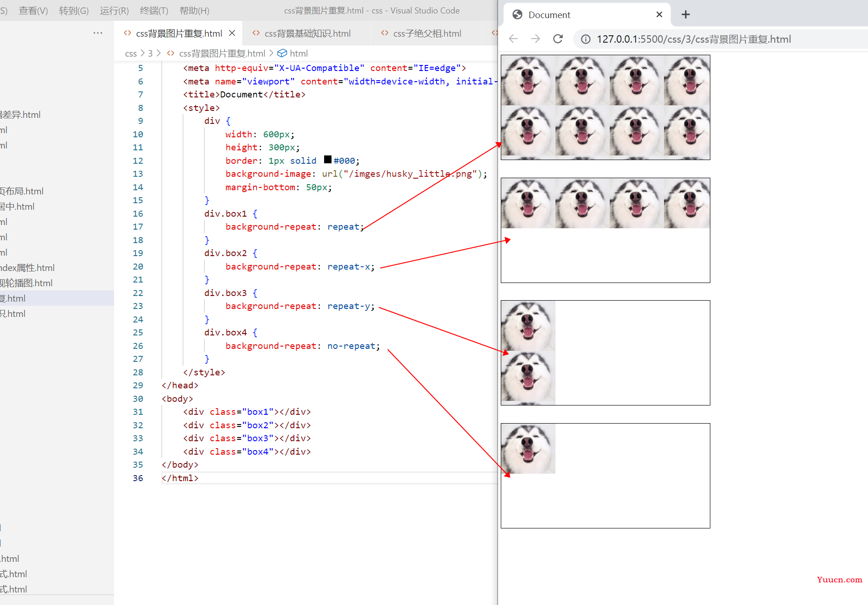
Task: Open the explorer more actions ellipsis
Action: 98,33
